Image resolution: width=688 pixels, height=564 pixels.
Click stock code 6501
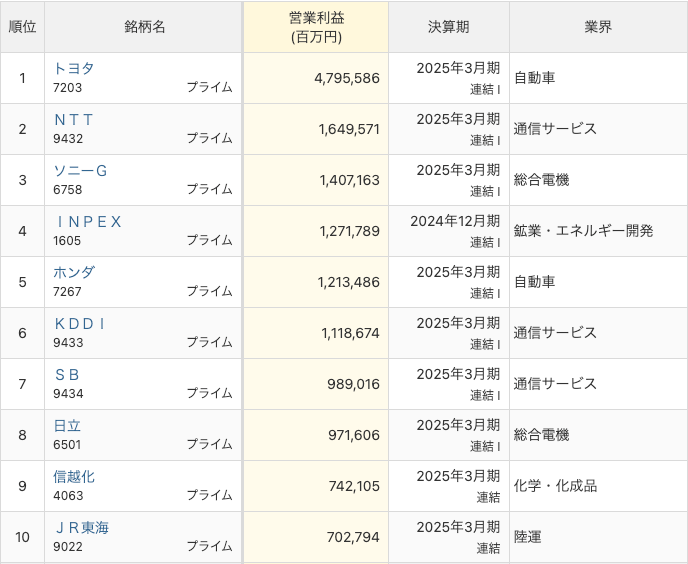tap(67, 445)
